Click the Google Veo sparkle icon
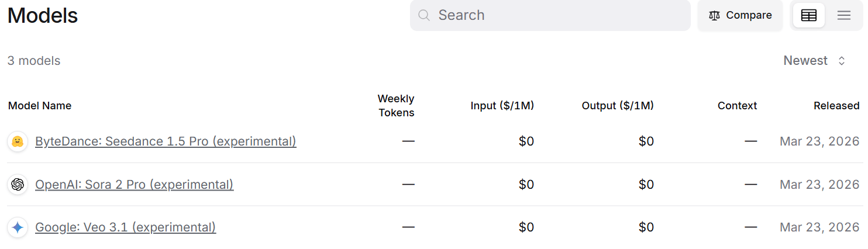Image resolution: width=868 pixels, height=249 pixels. click(x=18, y=227)
